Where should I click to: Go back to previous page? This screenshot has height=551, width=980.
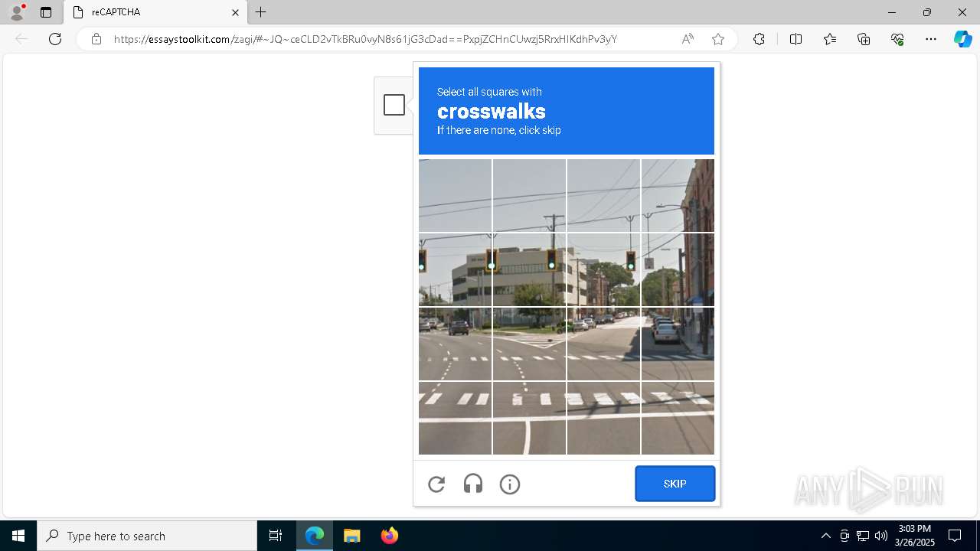(x=21, y=39)
